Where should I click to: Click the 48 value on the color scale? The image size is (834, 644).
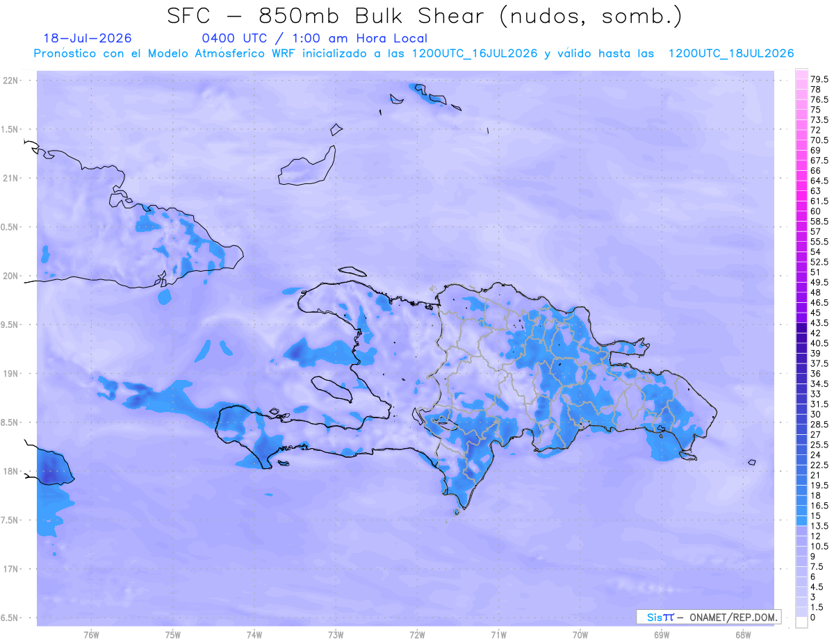point(816,292)
